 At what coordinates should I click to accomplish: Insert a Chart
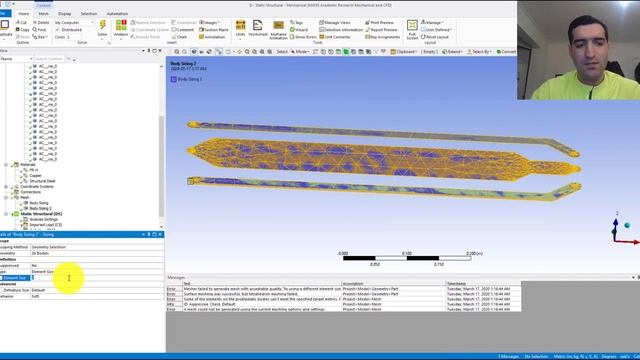pos(179,37)
